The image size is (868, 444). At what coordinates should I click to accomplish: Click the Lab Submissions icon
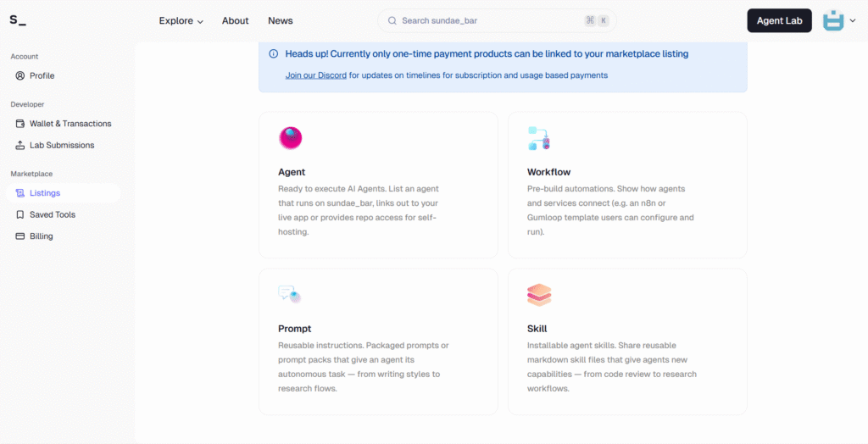pos(20,146)
